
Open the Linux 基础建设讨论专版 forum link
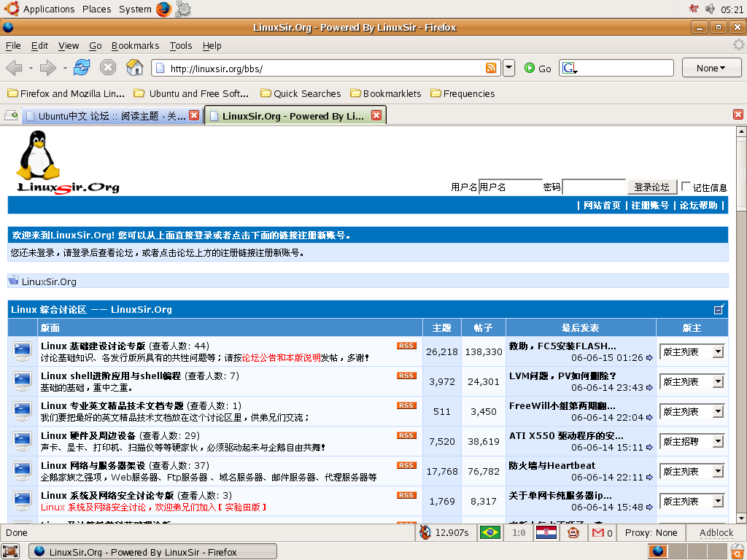pos(93,346)
